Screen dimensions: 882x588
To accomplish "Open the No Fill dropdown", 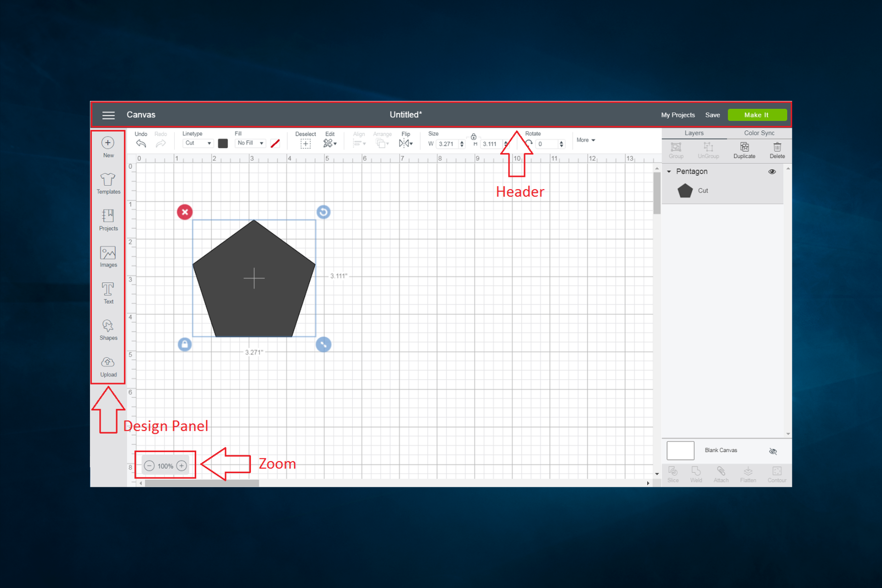I will (250, 143).
